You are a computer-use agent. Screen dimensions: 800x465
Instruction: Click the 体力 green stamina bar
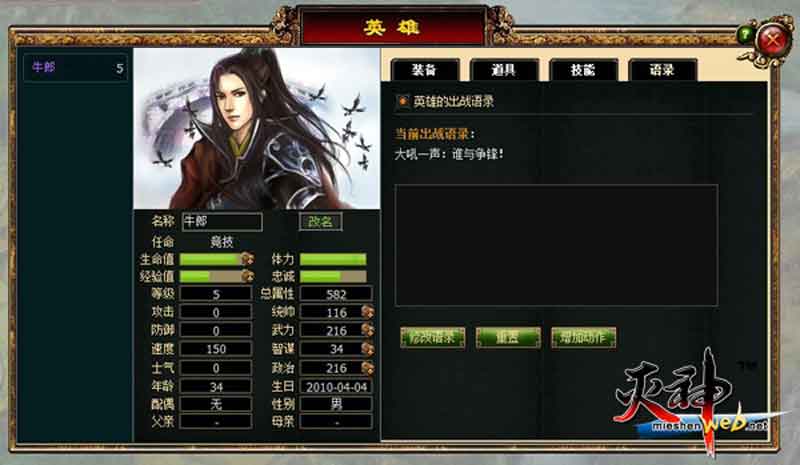coord(333,259)
